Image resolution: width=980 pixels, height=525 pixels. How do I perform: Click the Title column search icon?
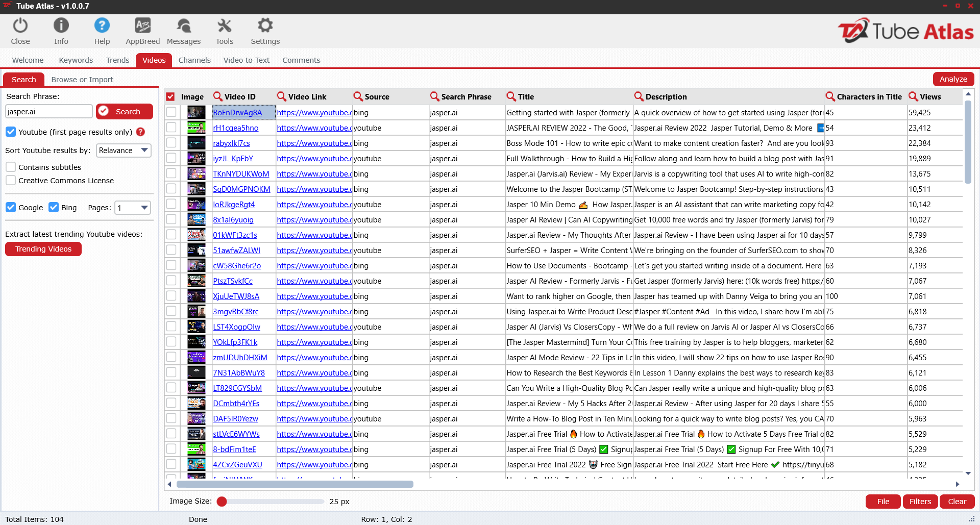(x=511, y=96)
